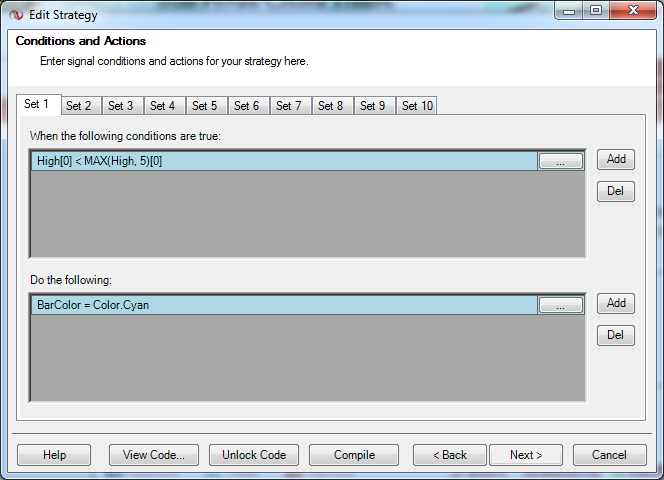Open editor ellipsis button for the High[0] condition
The height and width of the screenshot is (480, 664).
561,161
